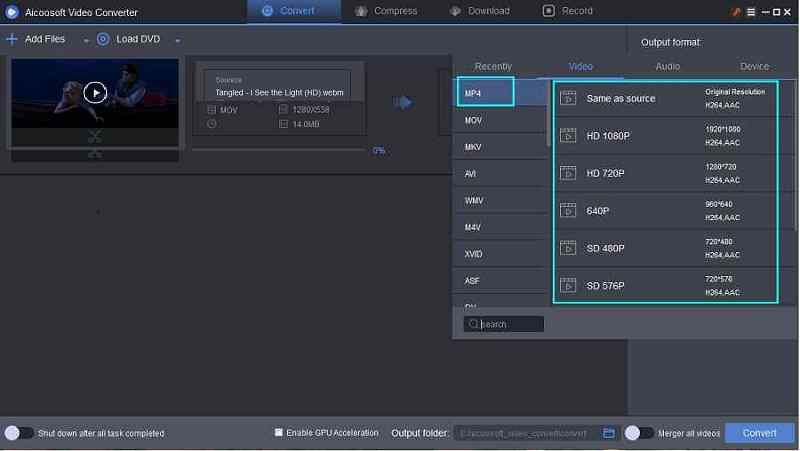
Task: Click the Output format label
Action: pos(670,42)
